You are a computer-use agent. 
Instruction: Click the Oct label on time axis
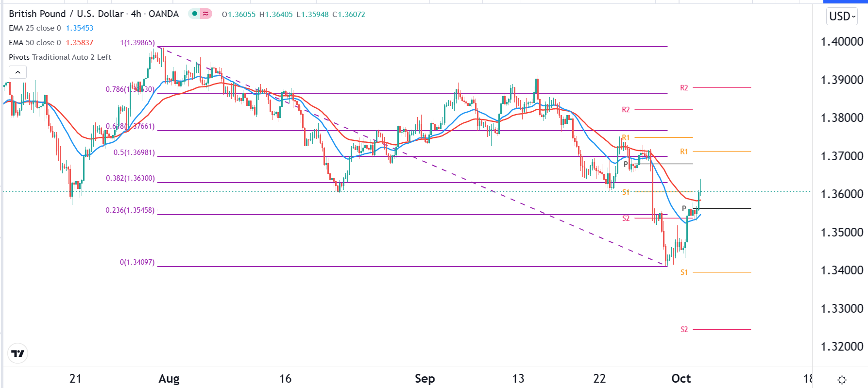pyautogui.click(x=681, y=379)
